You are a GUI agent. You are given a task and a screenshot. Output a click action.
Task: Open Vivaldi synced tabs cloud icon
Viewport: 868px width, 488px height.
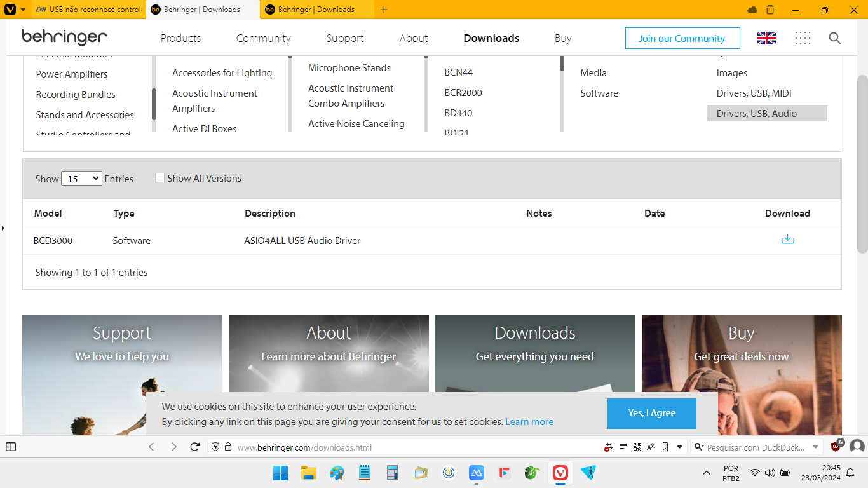tap(752, 10)
